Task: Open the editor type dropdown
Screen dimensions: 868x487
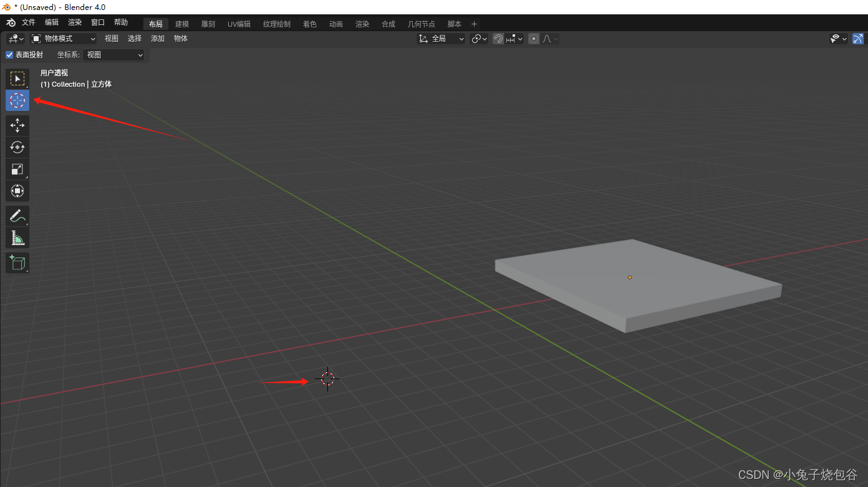Action: [x=16, y=39]
